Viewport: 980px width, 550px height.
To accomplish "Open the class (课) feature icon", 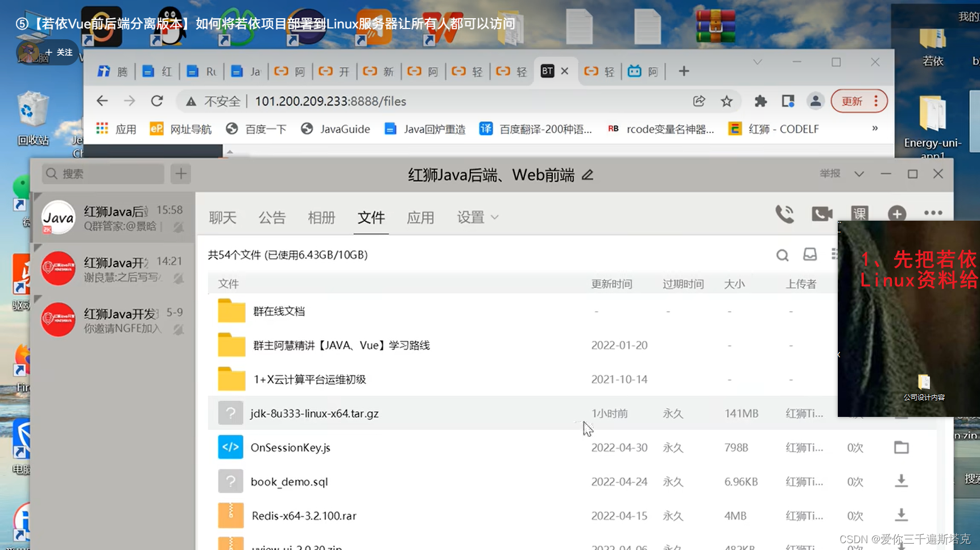I will click(x=859, y=214).
